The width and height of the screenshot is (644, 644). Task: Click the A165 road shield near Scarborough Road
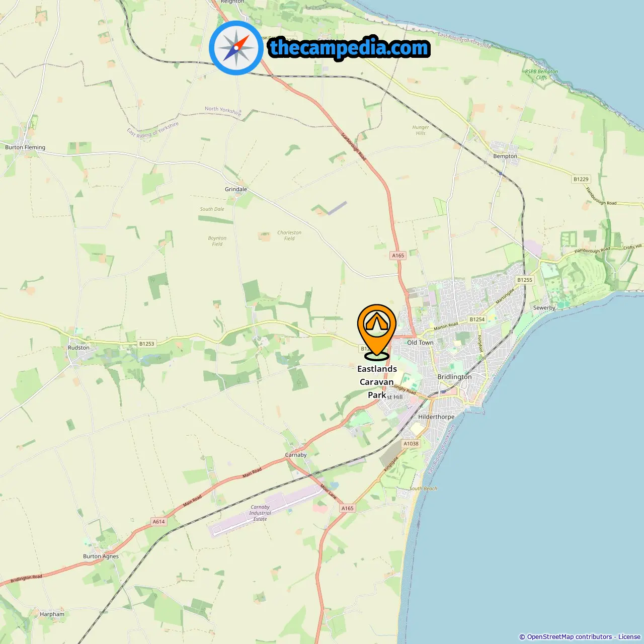point(398,256)
